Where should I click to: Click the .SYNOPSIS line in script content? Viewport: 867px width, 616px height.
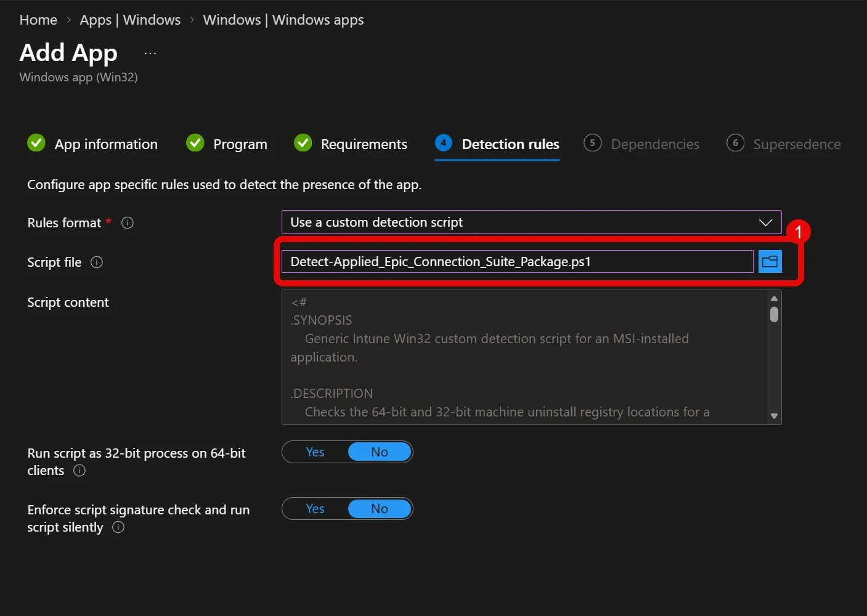point(321,320)
